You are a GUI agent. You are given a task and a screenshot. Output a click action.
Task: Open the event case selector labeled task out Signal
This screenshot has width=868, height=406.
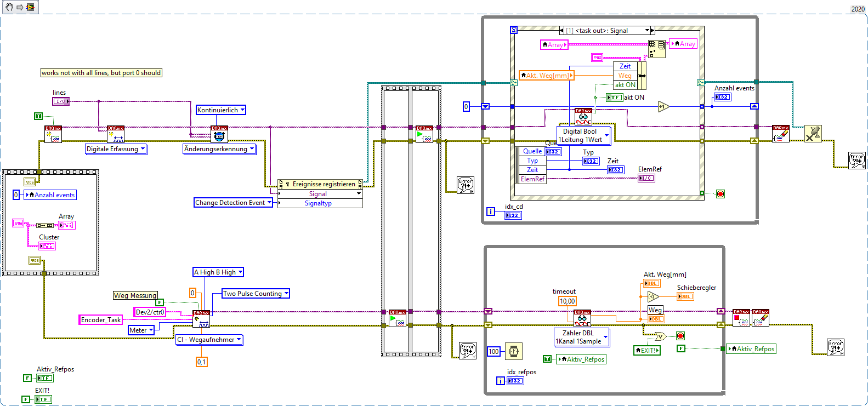[607, 31]
